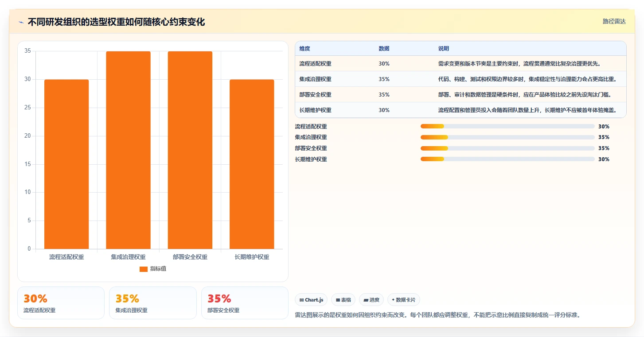Click the 35% value in 部署安全权重 table row
Viewport: 644px width, 337px height.
click(384, 95)
